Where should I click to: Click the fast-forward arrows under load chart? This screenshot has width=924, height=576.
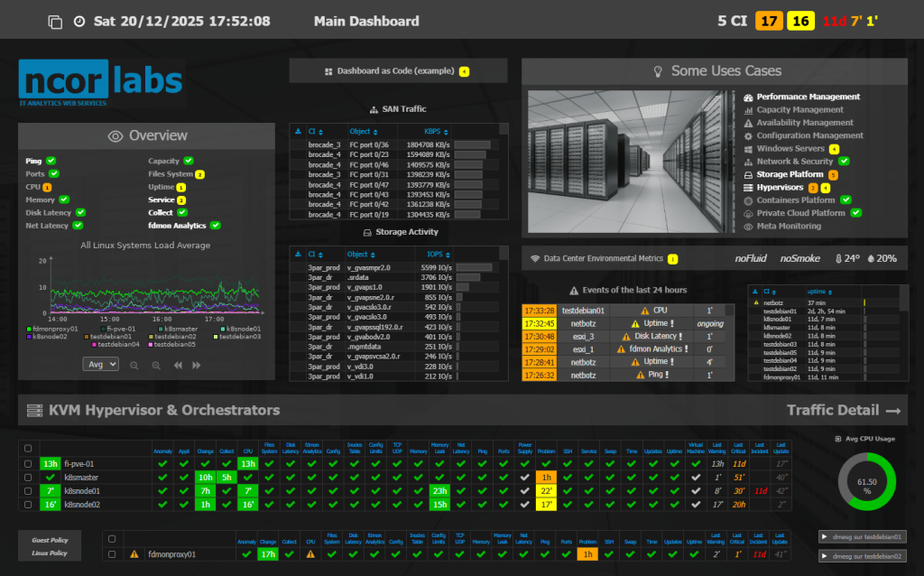tap(196, 365)
